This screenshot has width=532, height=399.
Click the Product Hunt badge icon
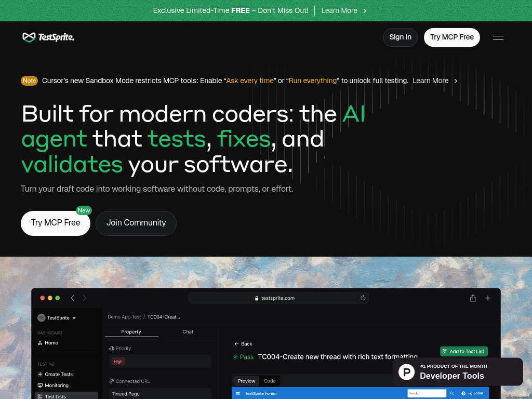(x=406, y=371)
